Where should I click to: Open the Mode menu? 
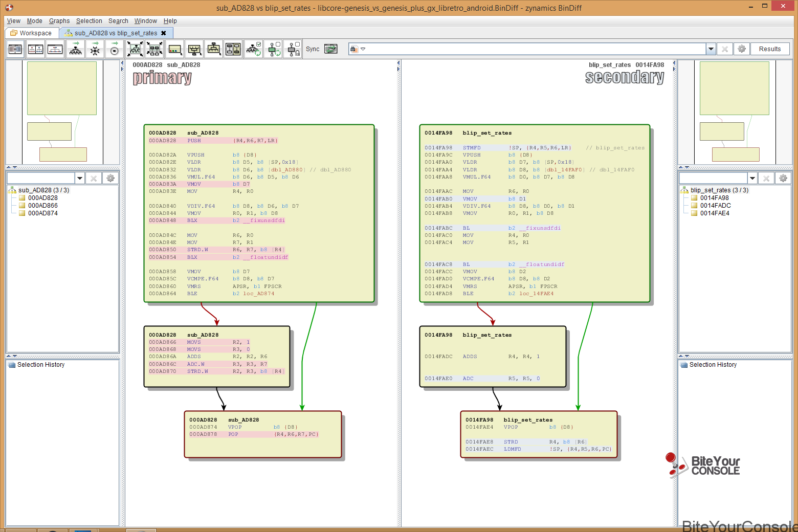coord(35,21)
